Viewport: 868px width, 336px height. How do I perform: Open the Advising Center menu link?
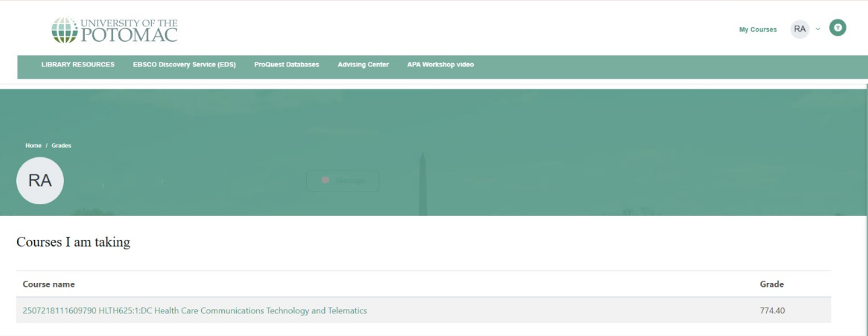click(363, 65)
